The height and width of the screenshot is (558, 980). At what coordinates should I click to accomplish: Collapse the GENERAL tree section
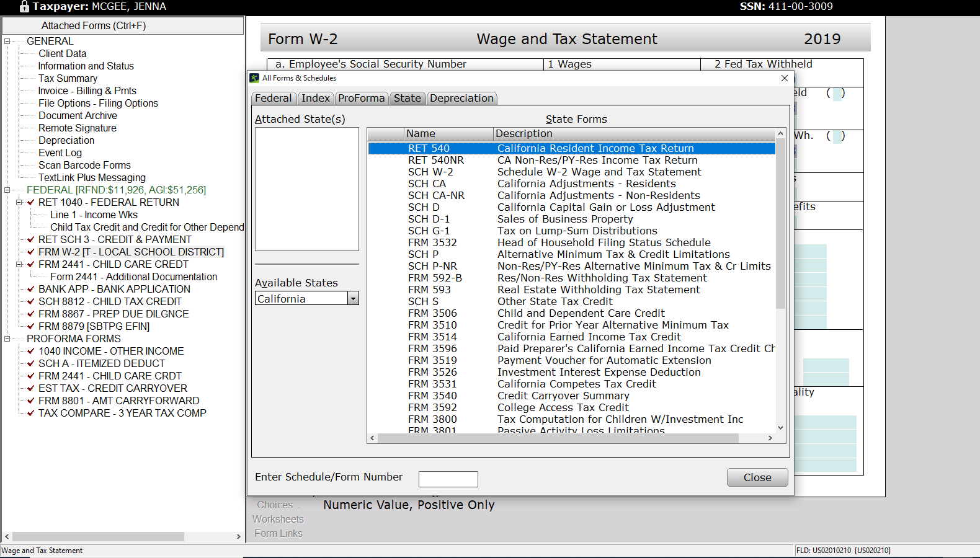click(7, 42)
